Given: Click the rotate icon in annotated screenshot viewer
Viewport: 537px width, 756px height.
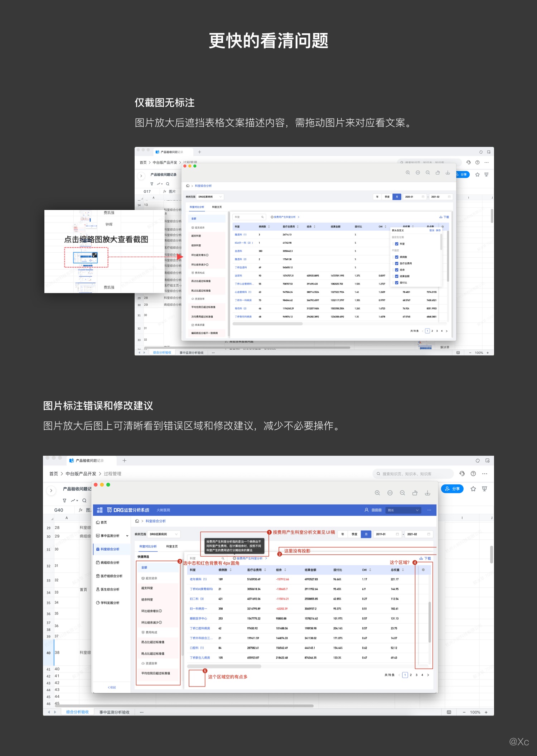Looking at the screenshot, I should 415,493.
